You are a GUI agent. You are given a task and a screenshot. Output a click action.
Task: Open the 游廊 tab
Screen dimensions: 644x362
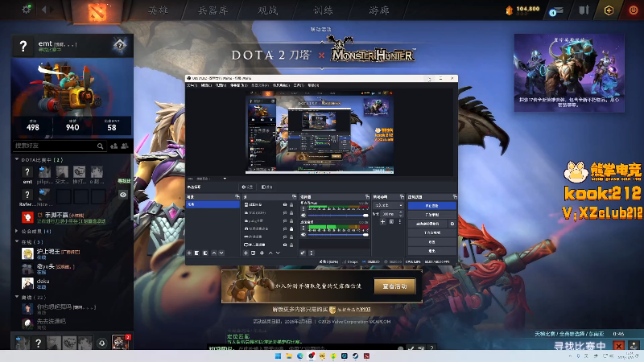tap(378, 10)
